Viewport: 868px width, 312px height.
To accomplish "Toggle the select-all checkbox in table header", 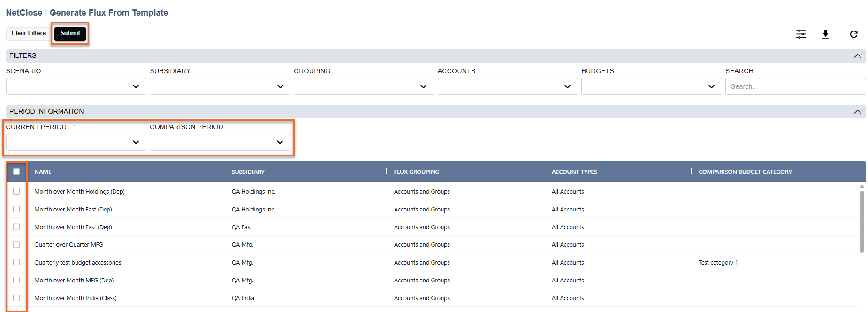I will pyautogui.click(x=16, y=172).
